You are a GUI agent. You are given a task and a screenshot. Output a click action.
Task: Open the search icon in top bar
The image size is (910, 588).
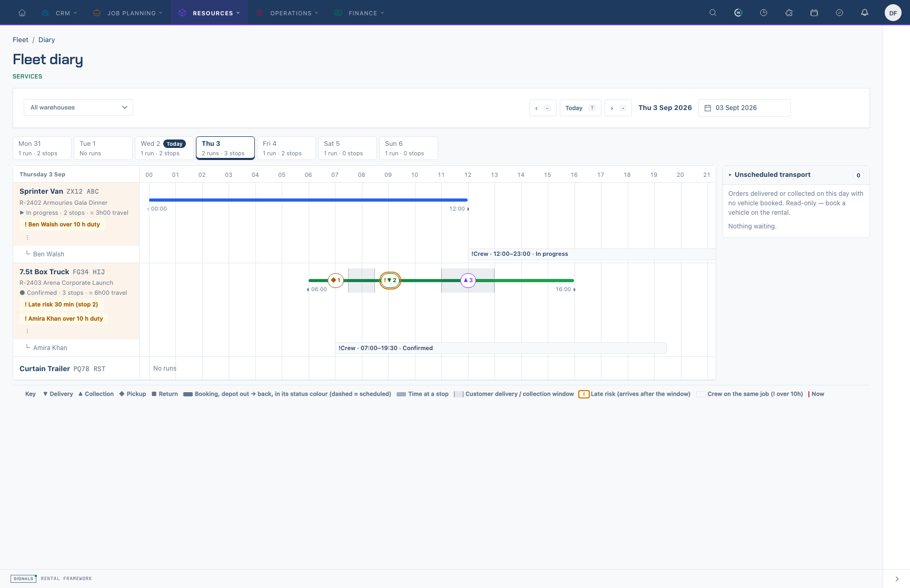(x=713, y=13)
